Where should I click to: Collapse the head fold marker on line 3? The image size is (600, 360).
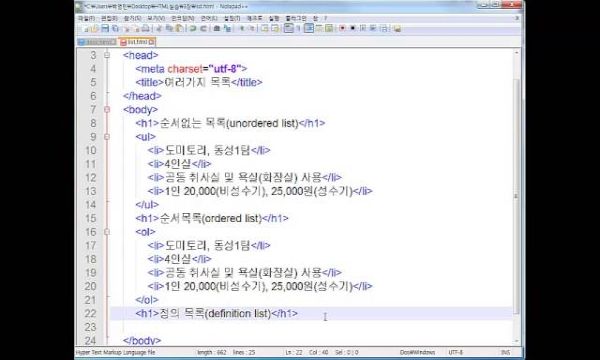click(107, 55)
